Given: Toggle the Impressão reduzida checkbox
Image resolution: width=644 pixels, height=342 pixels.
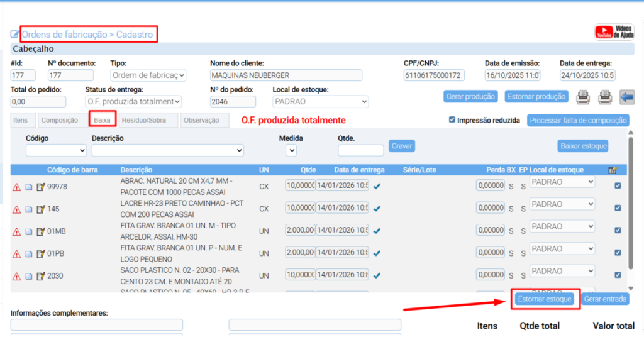Looking at the screenshot, I should [452, 120].
